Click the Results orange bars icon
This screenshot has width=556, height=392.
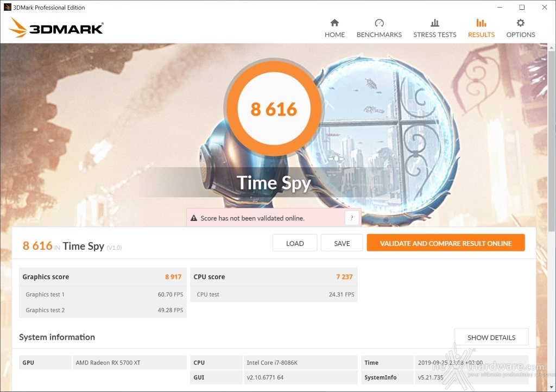click(x=481, y=23)
